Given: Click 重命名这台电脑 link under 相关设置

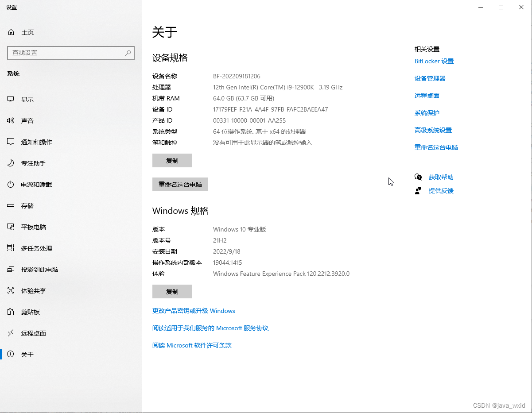Looking at the screenshot, I should (436, 147).
